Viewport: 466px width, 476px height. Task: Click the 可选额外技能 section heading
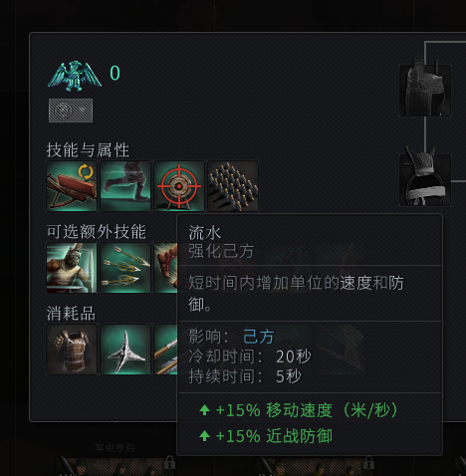click(97, 232)
